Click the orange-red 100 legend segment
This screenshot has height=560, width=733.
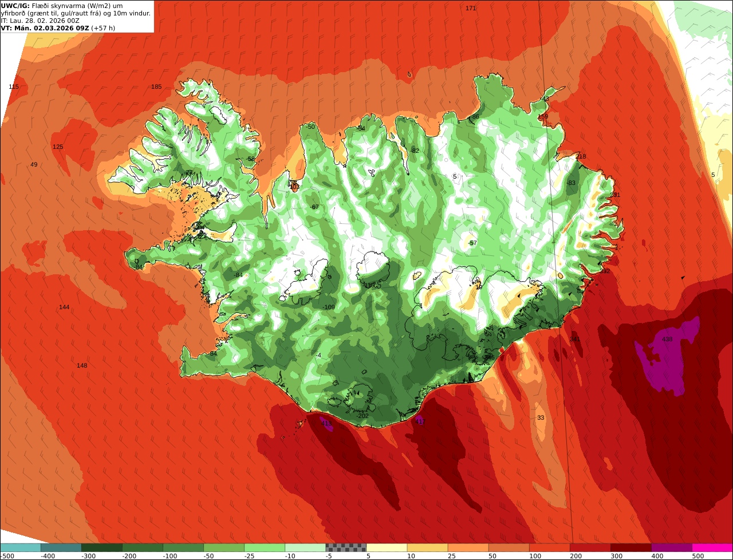pos(549,547)
